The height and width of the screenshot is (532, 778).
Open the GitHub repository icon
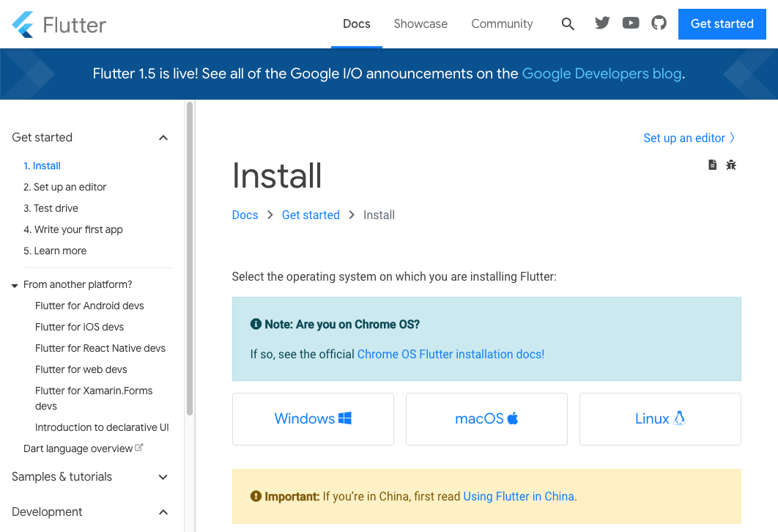659,23
